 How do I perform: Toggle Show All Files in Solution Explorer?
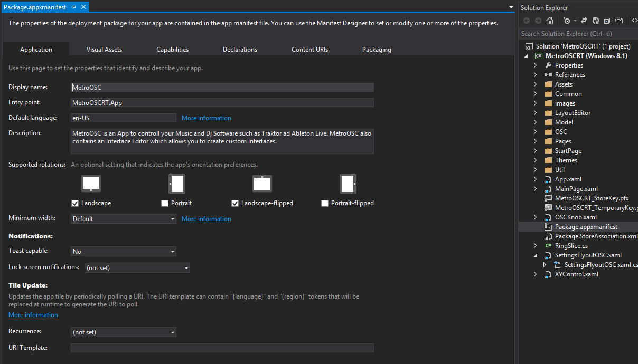[x=619, y=21]
